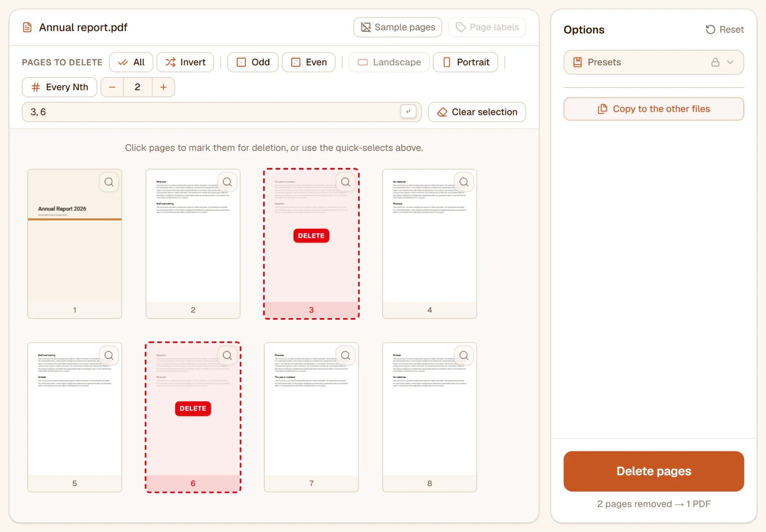Zoom page 7 via magnifier icon

(x=346, y=356)
